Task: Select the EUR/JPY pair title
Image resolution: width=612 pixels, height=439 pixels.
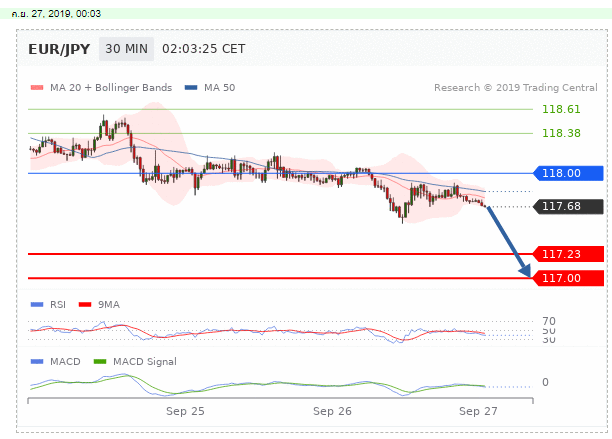Action: (59, 50)
